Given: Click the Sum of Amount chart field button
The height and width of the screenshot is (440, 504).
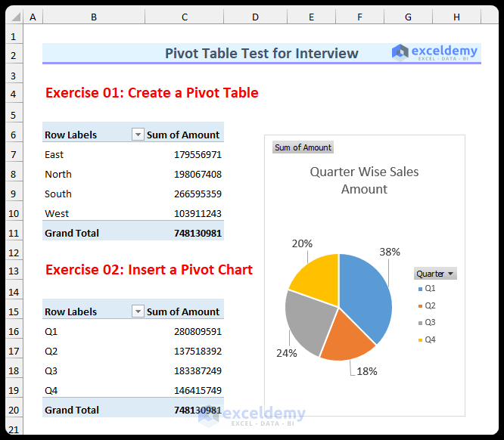Looking at the screenshot, I should [x=303, y=147].
